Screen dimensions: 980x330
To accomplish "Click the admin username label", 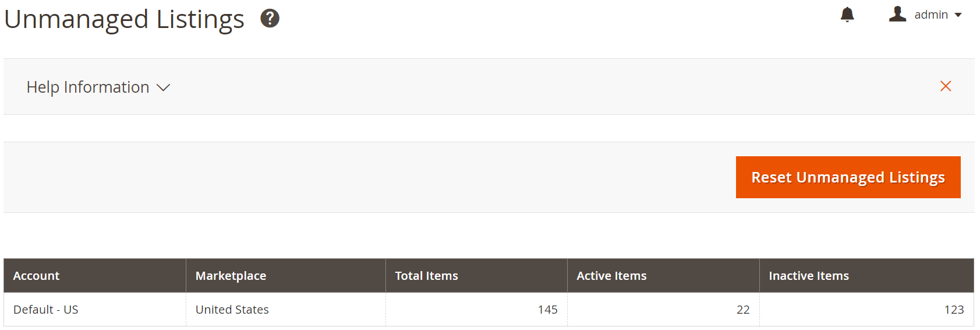I will 931,15.
